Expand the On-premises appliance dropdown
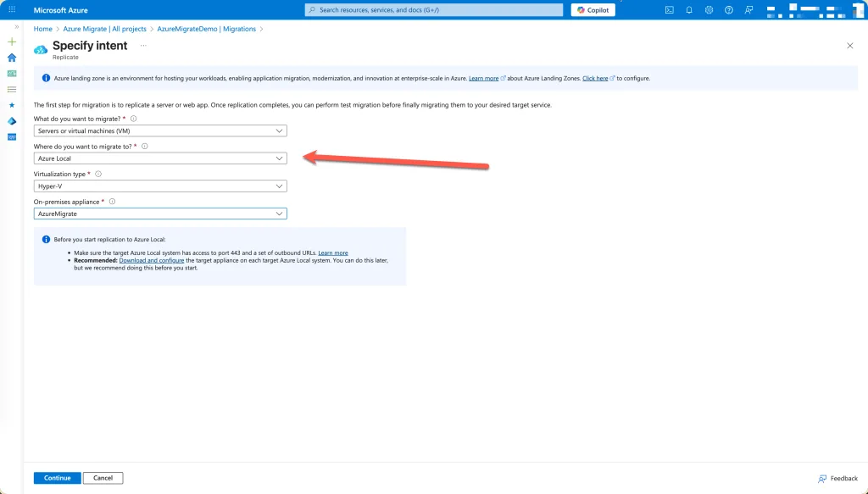 pyautogui.click(x=160, y=214)
